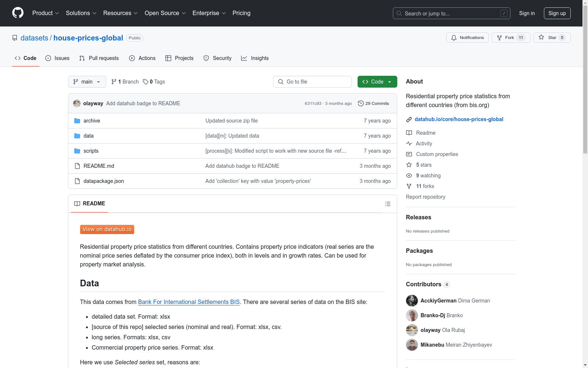Open datahub.io/core/house-prices-global link

[459, 119]
